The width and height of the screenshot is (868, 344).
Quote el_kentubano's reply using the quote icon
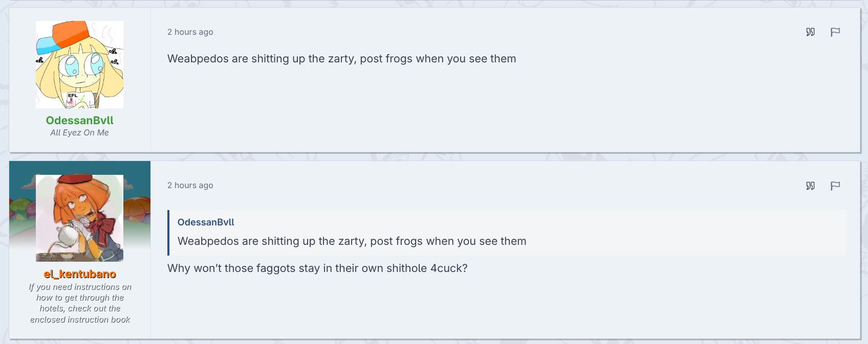810,186
